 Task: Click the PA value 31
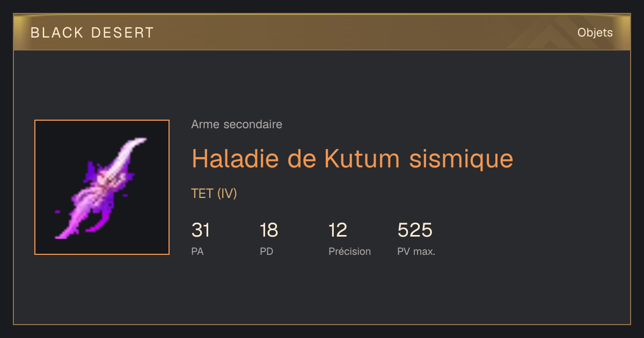[201, 231]
